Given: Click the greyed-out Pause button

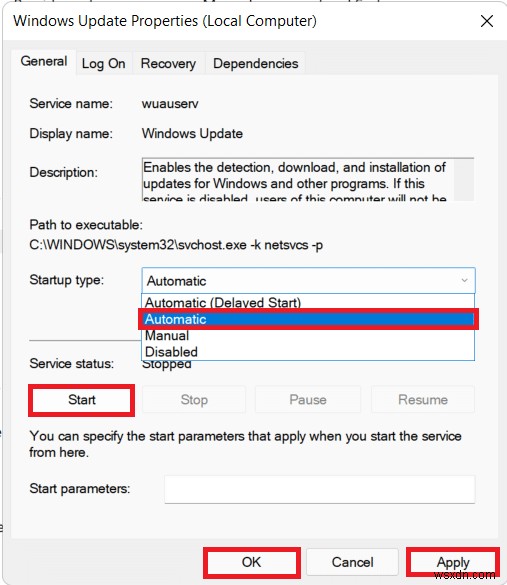Looking at the screenshot, I should click(308, 400).
